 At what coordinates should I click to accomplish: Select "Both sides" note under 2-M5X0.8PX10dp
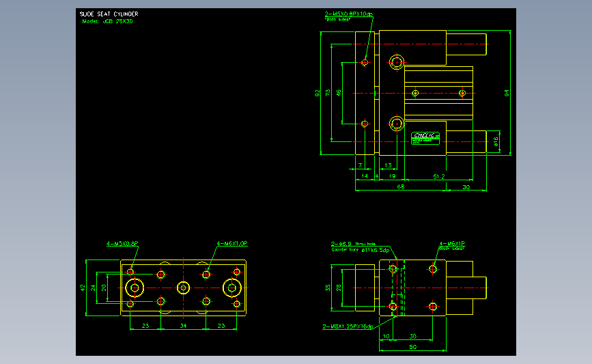pos(337,19)
